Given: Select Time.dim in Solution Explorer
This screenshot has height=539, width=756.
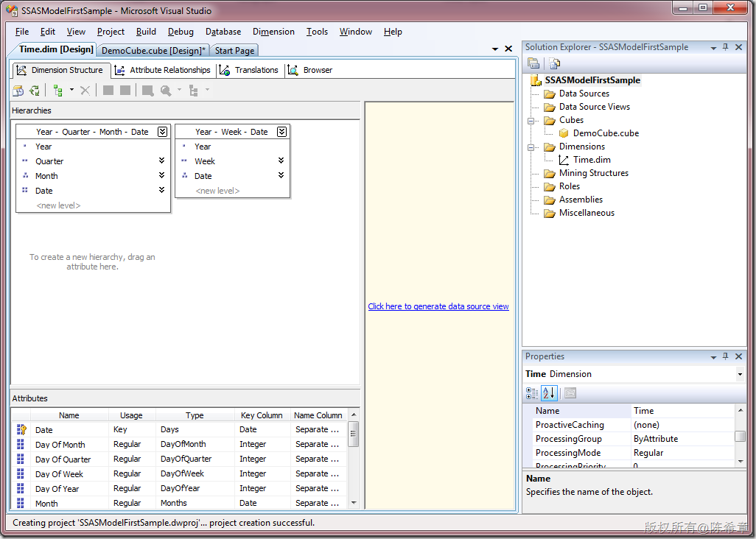Looking at the screenshot, I should [x=592, y=160].
